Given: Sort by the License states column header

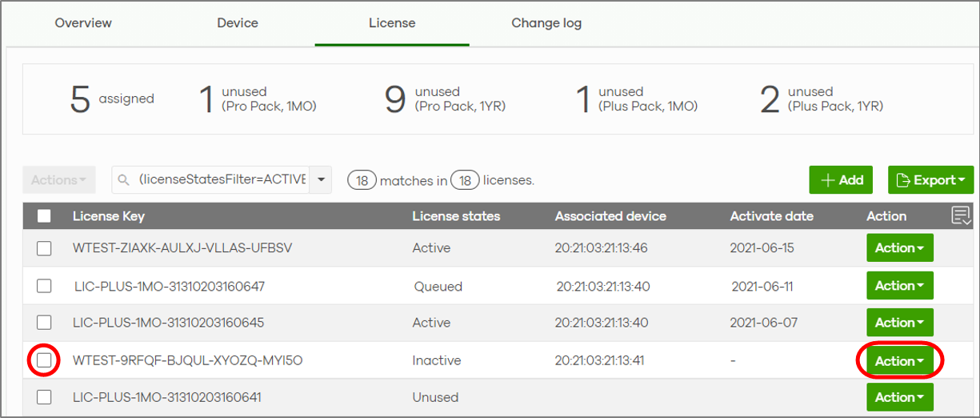Looking at the screenshot, I should (456, 216).
